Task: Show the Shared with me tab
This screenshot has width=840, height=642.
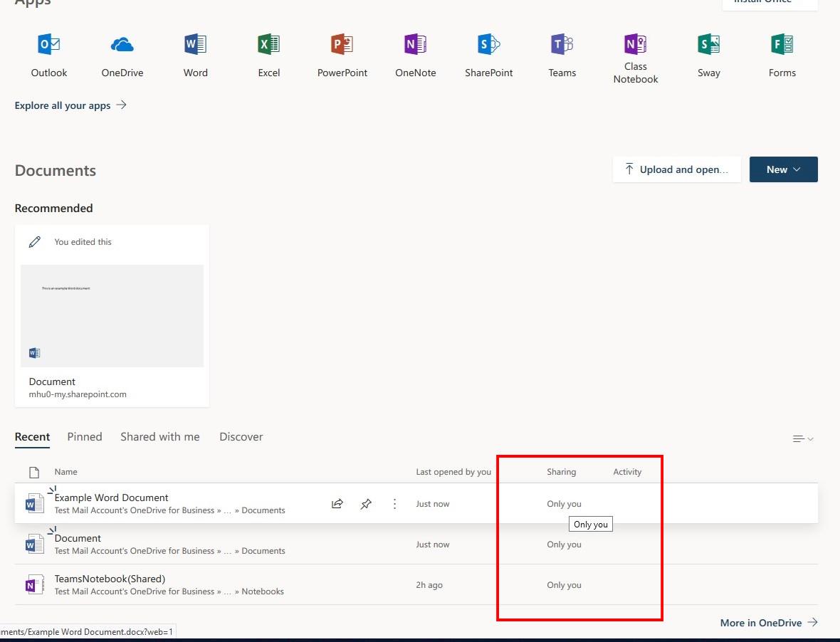Action: pyautogui.click(x=160, y=437)
